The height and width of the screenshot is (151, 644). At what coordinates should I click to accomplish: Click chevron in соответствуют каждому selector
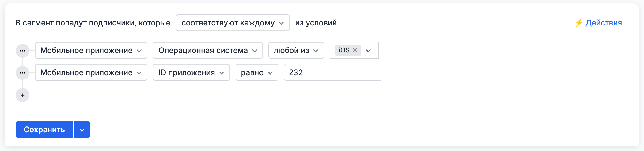282,23
